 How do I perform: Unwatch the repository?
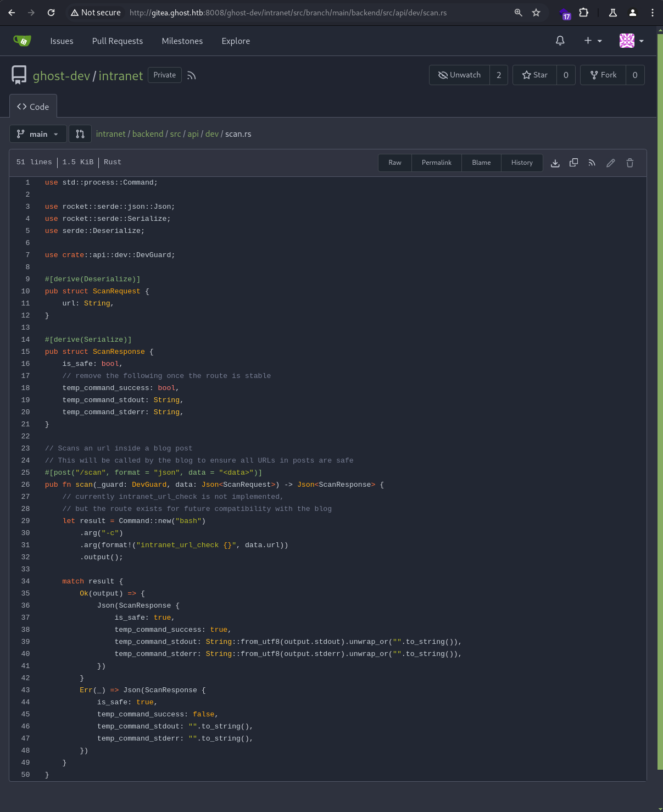point(459,75)
